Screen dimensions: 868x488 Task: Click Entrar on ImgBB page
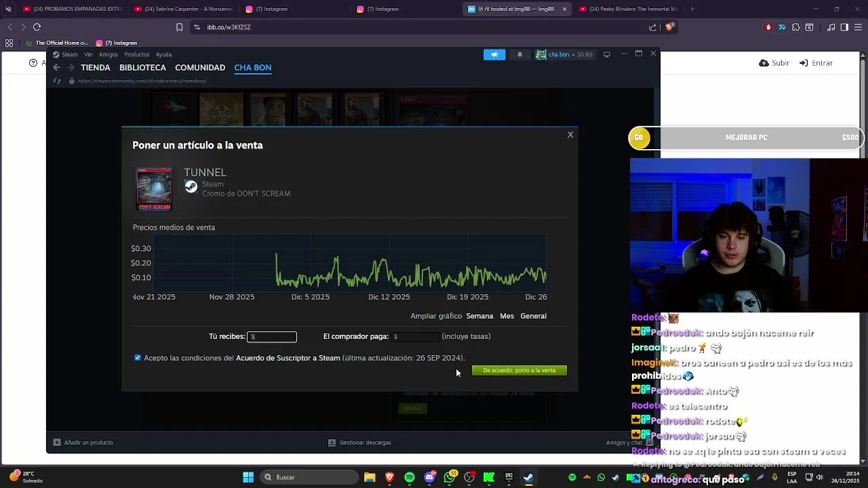(x=816, y=63)
